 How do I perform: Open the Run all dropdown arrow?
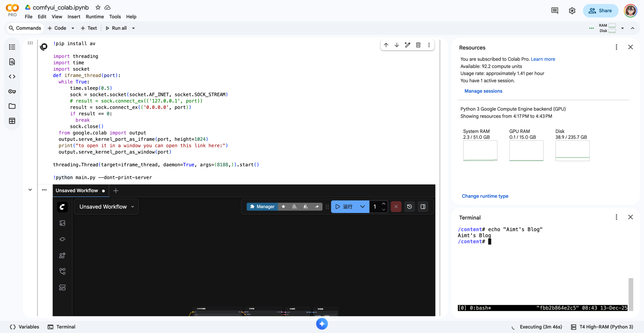pos(134,28)
